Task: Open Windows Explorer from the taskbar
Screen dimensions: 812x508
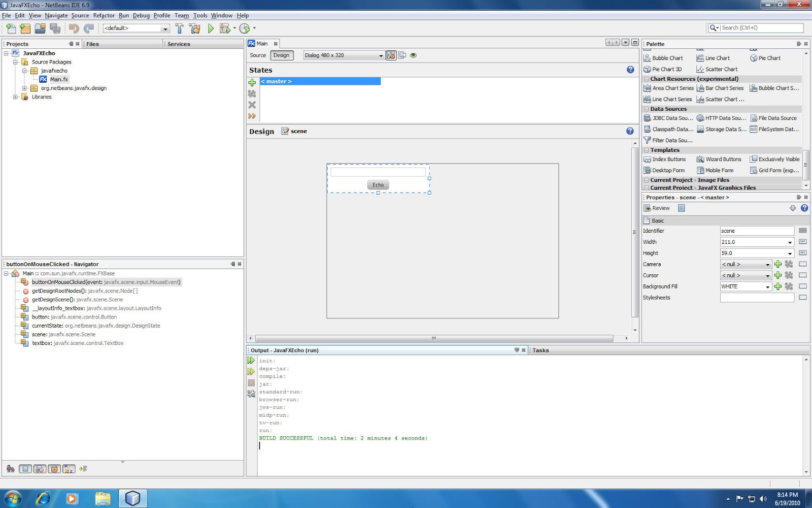Action: (103, 498)
